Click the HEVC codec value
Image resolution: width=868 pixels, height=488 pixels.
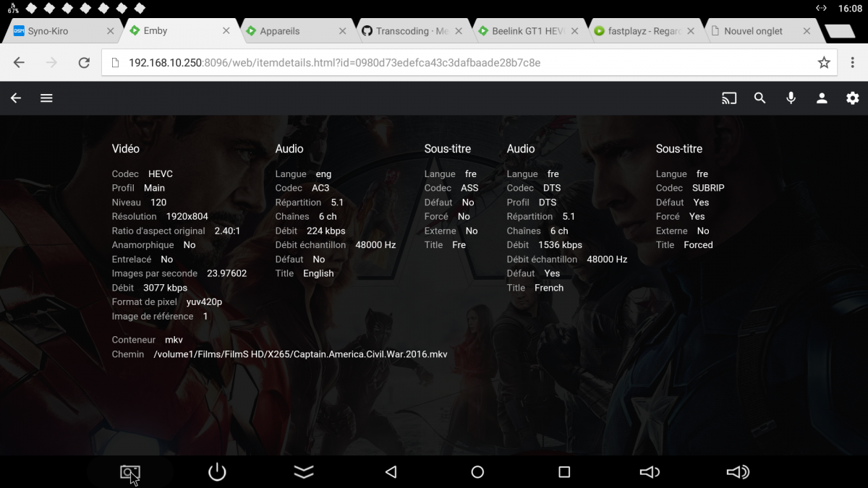point(161,174)
